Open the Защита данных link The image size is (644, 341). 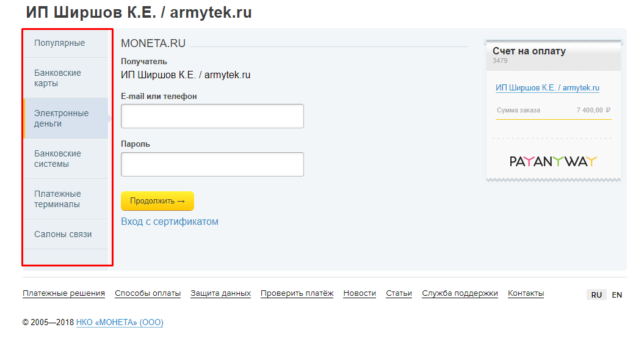point(220,293)
